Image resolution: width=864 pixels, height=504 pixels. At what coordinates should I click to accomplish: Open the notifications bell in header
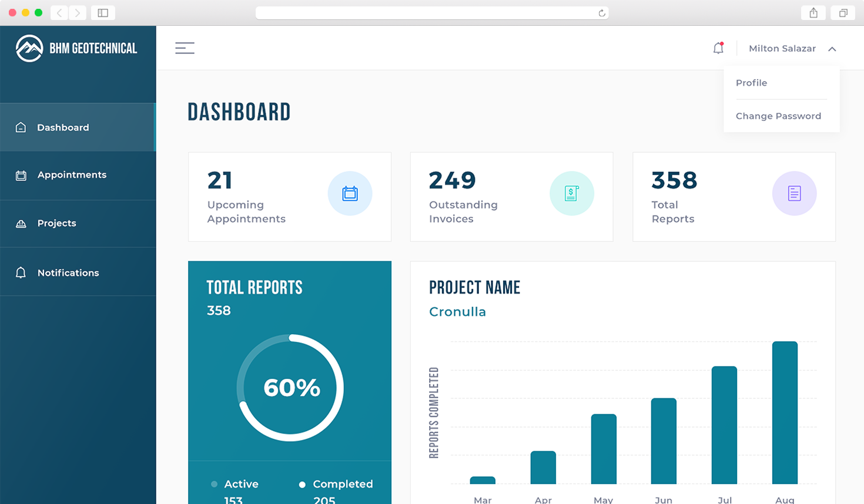click(x=718, y=48)
